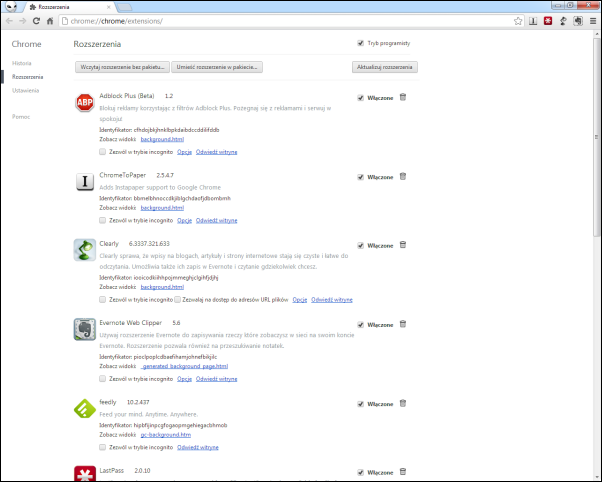Visit feedly site via Odwiedź witrynę
This screenshot has height=482, width=602.
tap(198, 447)
